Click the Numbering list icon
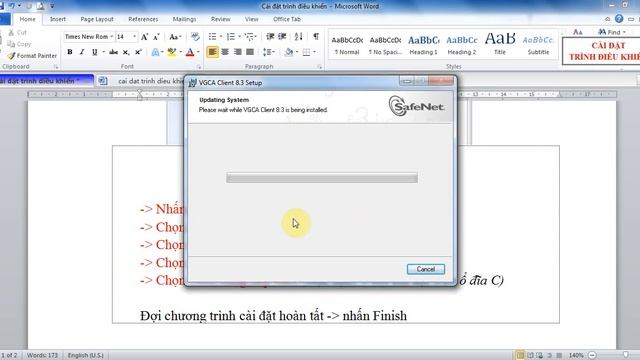Viewport: 640px width, 360px height. pos(231,37)
